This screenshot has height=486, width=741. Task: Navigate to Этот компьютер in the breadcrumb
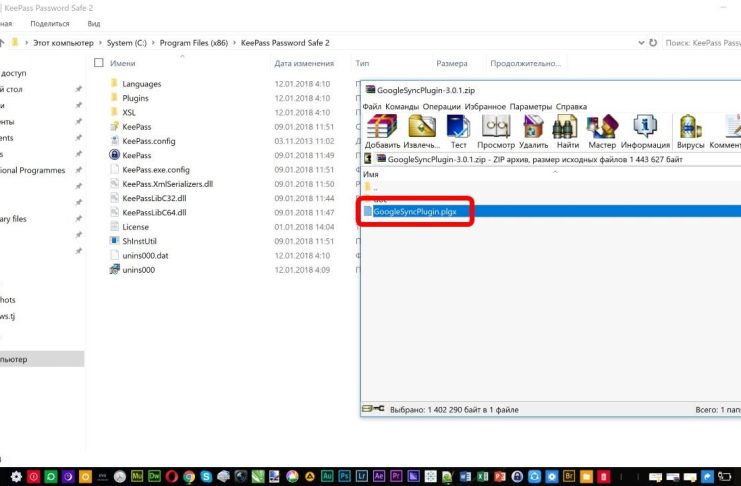click(63, 43)
